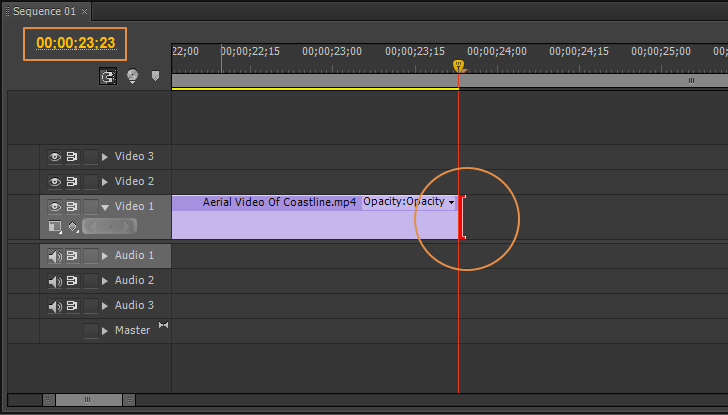Toggle track lock box for Audio 3
The image size is (728, 415).
(x=91, y=306)
